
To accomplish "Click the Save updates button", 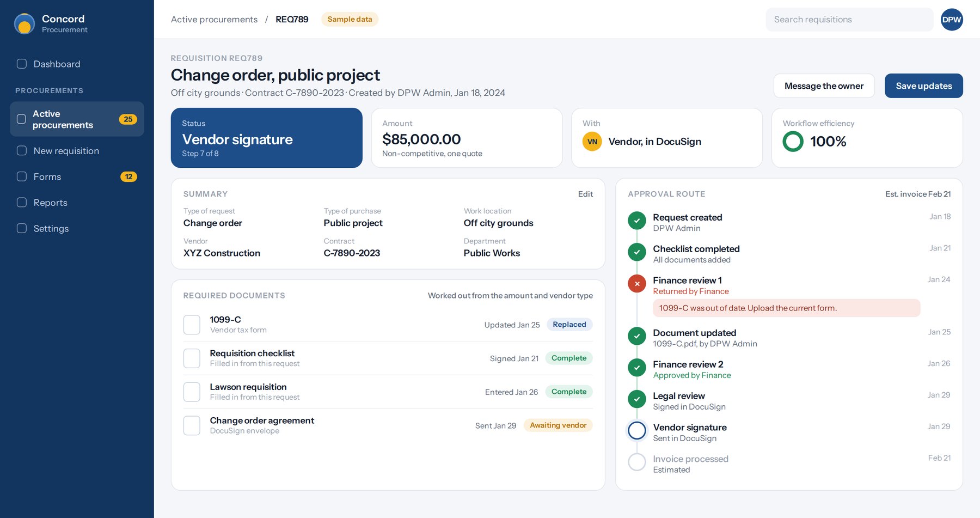I will [923, 86].
